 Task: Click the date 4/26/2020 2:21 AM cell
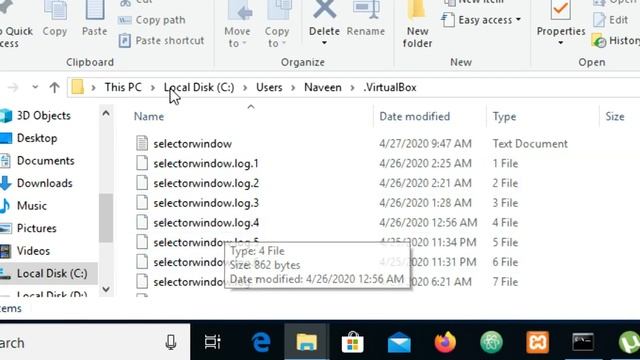pyautogui.click(x=425, y=183)
